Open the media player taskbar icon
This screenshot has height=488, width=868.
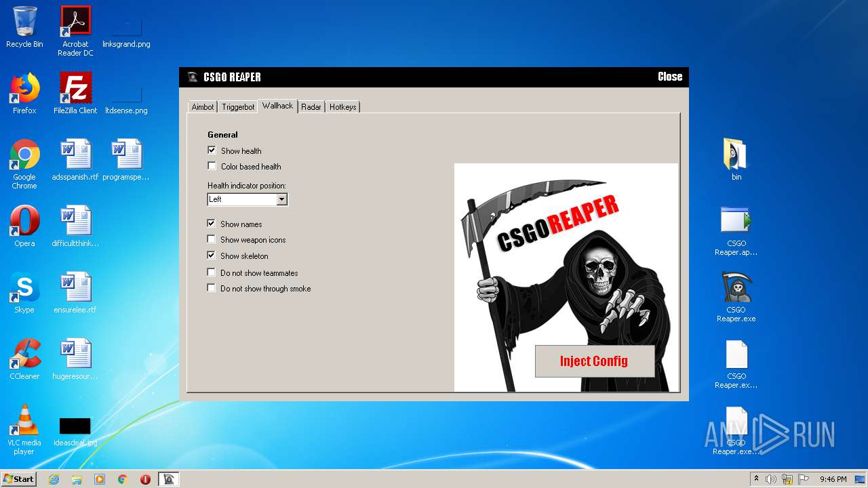[x=100, y=479]
